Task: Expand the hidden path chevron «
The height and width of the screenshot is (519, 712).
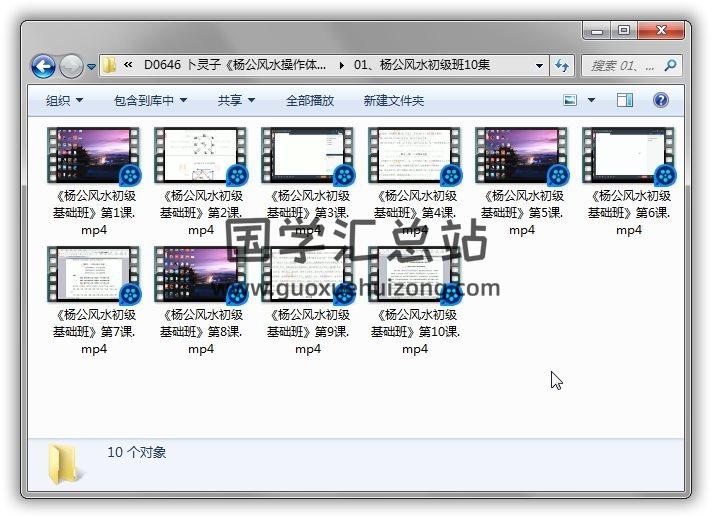Action: pos(129,65)
